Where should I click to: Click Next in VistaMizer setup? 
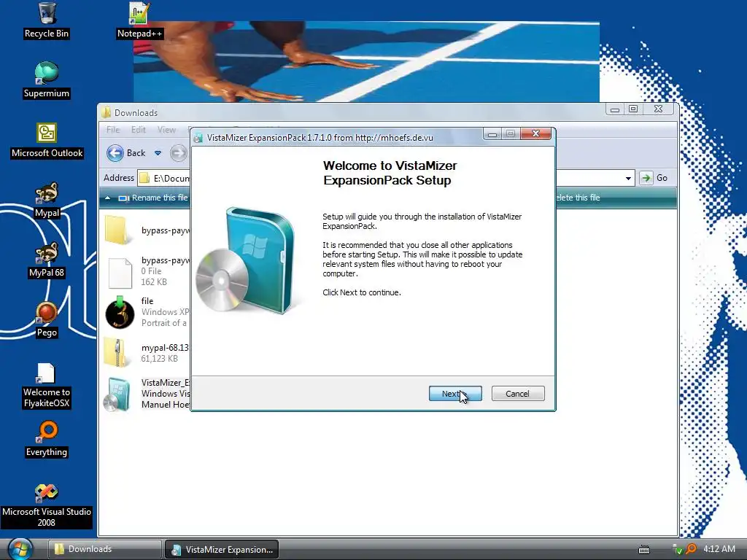click(x=455, y=394)
